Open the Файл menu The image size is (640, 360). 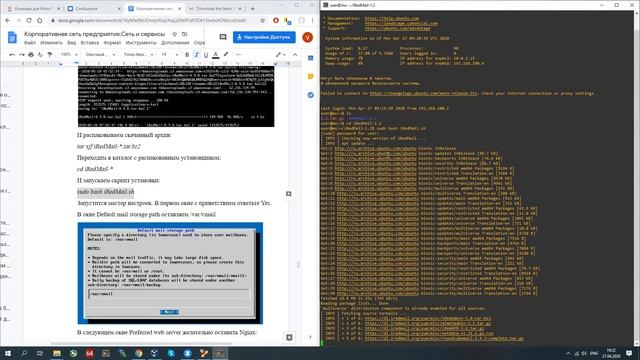coord(30,42)
